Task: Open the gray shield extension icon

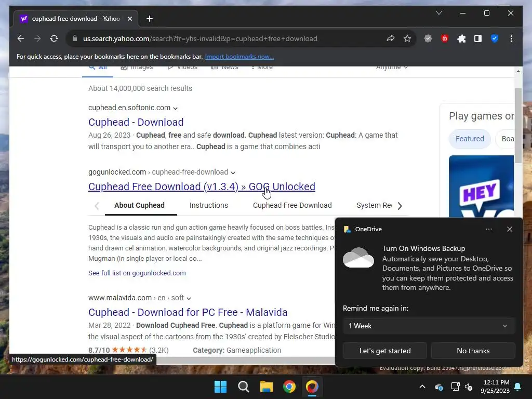Action: [x=428, y=38]
